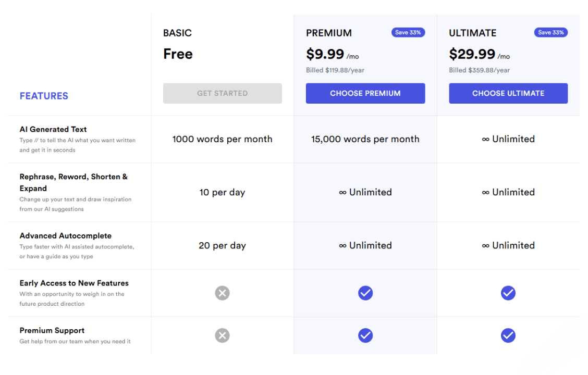Click the $9.99 Premium price
This screenshot has width=588, height=375.
point(325,54)
